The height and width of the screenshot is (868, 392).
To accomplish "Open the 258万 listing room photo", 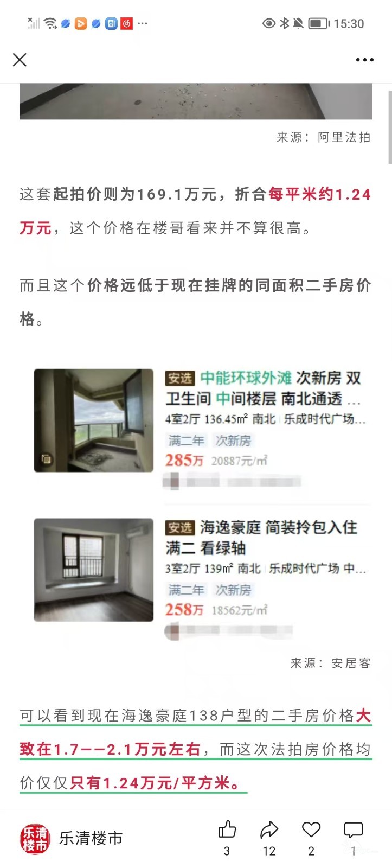I will pos(94,570).
